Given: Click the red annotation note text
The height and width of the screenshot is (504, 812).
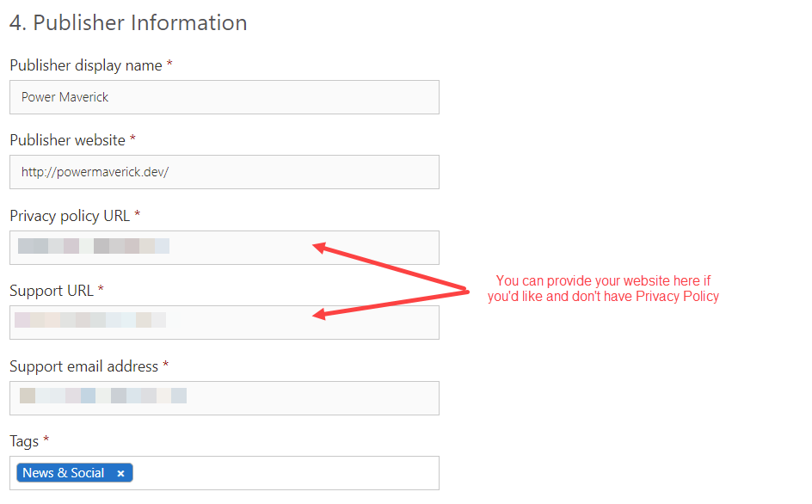Looking at the screenshot, I should tap(603, 288).
